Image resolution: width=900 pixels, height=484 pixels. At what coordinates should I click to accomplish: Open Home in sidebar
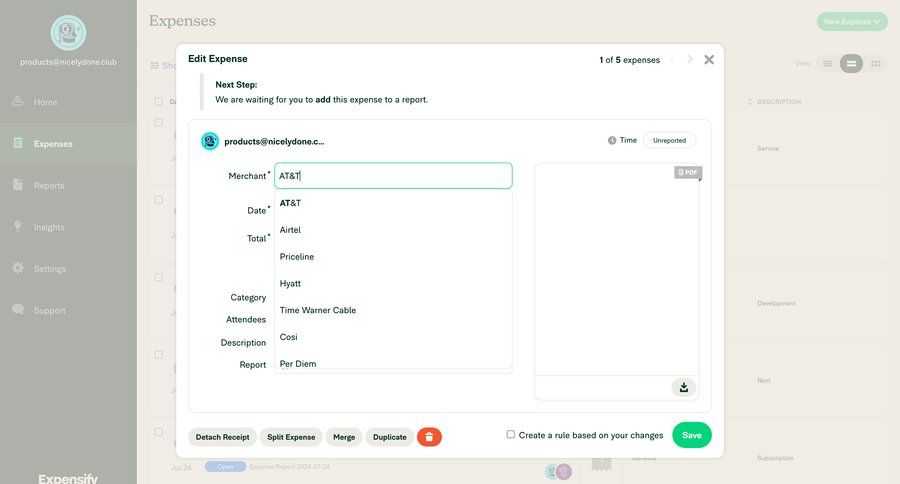(68, 102)
